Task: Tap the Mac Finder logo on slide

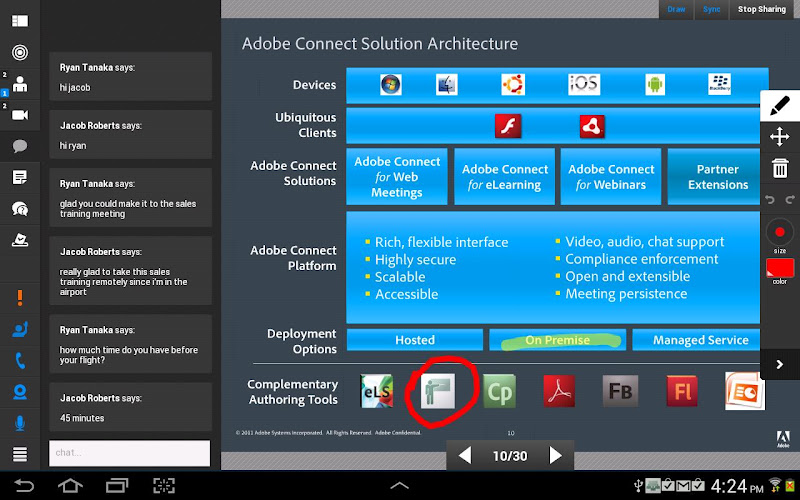Action: pyautogui.click(x=447, y=85)
